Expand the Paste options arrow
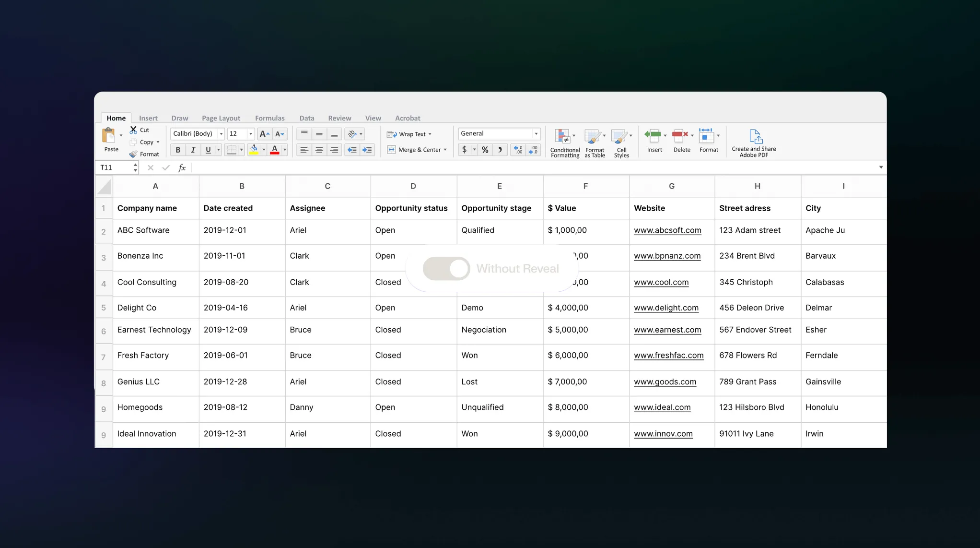The image size is (980, 548). click(x=121, y=136)
